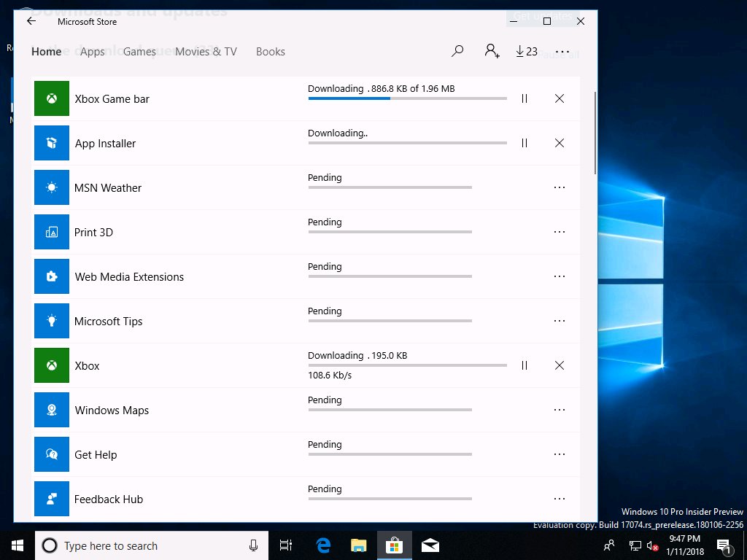Pause the App Installer download
Viewport: 747px width, 560px height.
coord(524,143)
